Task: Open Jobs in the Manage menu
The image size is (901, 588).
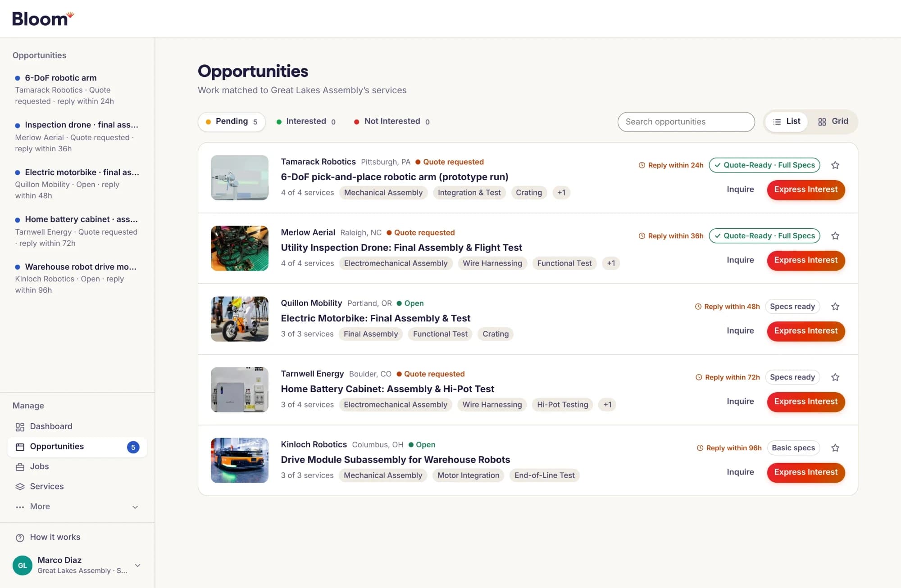Action: (x=77, y=466)
